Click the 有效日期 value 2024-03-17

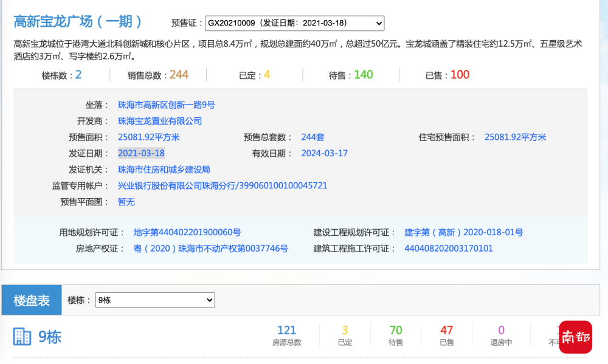[x=324, y=153]
